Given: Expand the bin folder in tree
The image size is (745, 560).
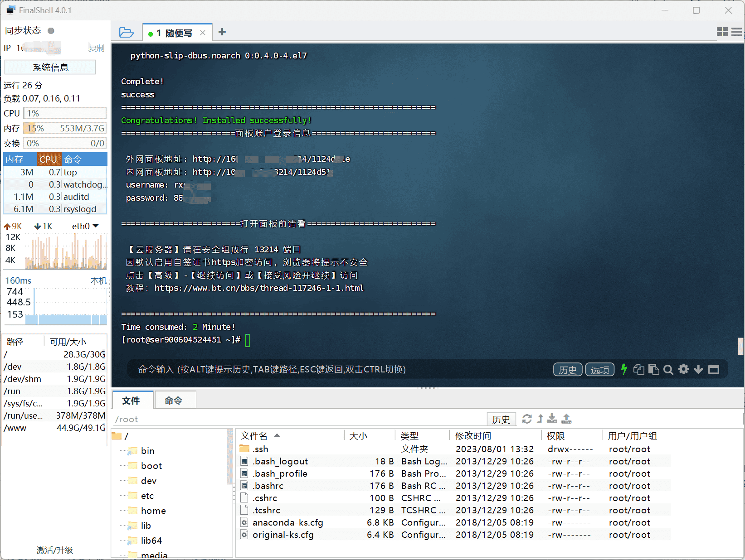Looking at the screenshot, I should click(x=147, y=451).
